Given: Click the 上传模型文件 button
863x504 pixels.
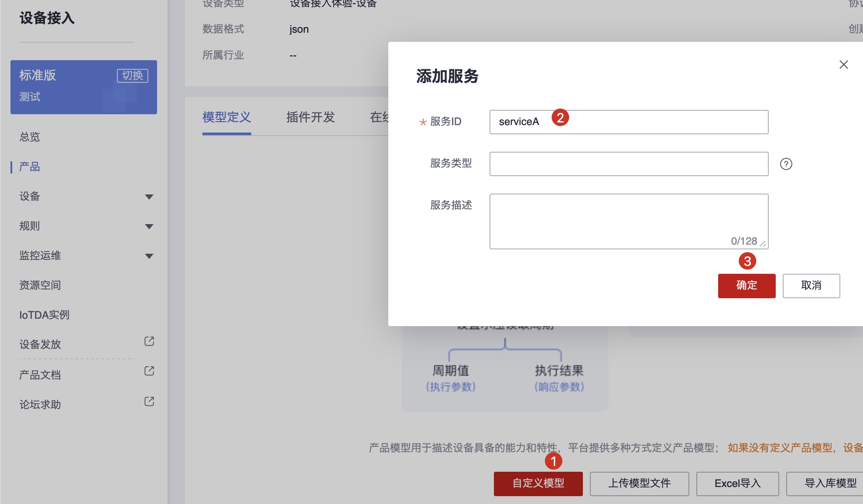Looking at the screenshot, I should coord(639,484).
